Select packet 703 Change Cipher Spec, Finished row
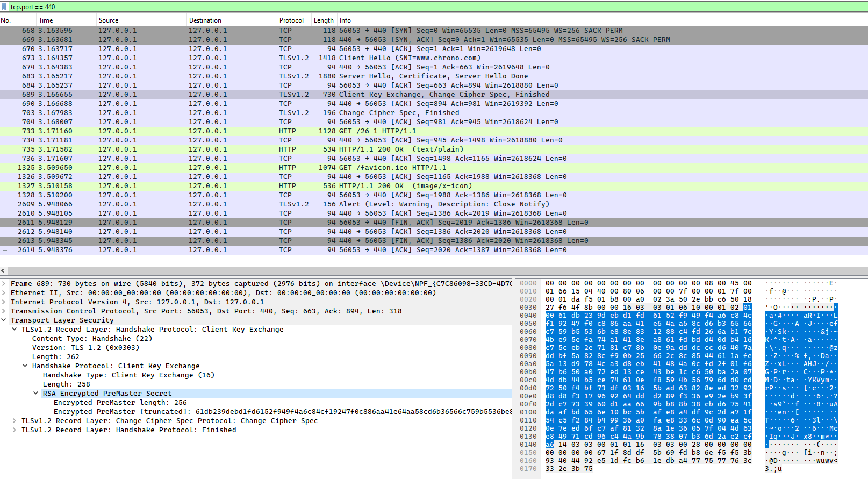The image size is (868, 479). 434,113
